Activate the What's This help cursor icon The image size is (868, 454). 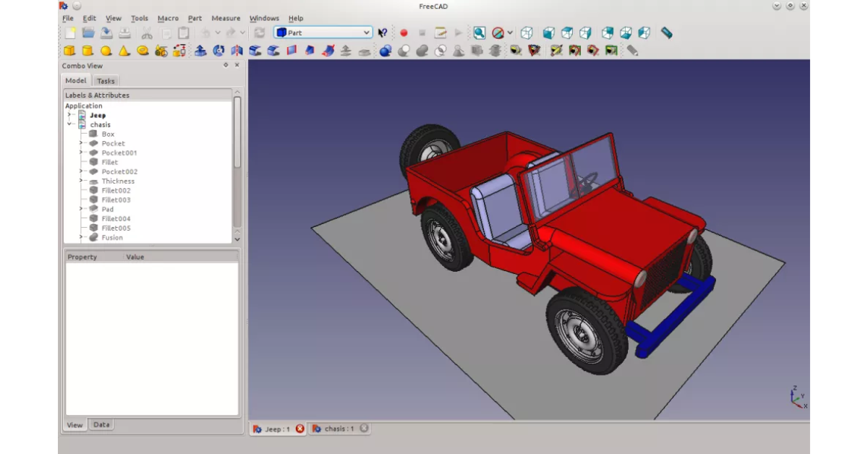point(383,33)
